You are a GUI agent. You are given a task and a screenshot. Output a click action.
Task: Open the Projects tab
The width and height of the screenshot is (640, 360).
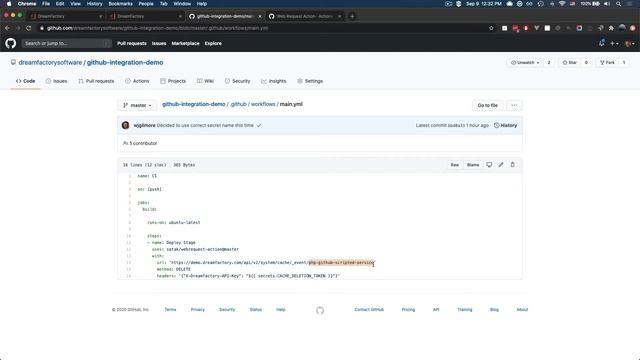click(173, 81)
